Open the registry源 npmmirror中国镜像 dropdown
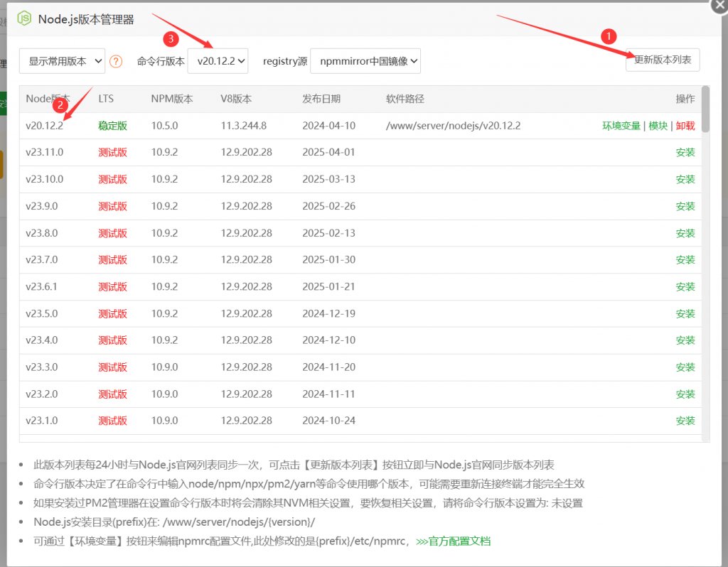The height and width of the screenshot is (567, 728). [365, 61]
